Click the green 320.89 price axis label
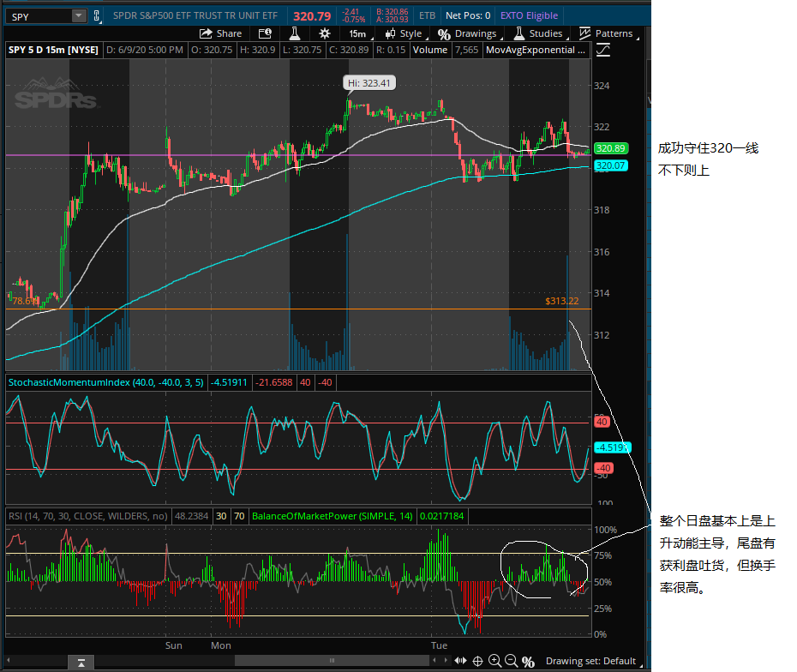 (611, 148)
